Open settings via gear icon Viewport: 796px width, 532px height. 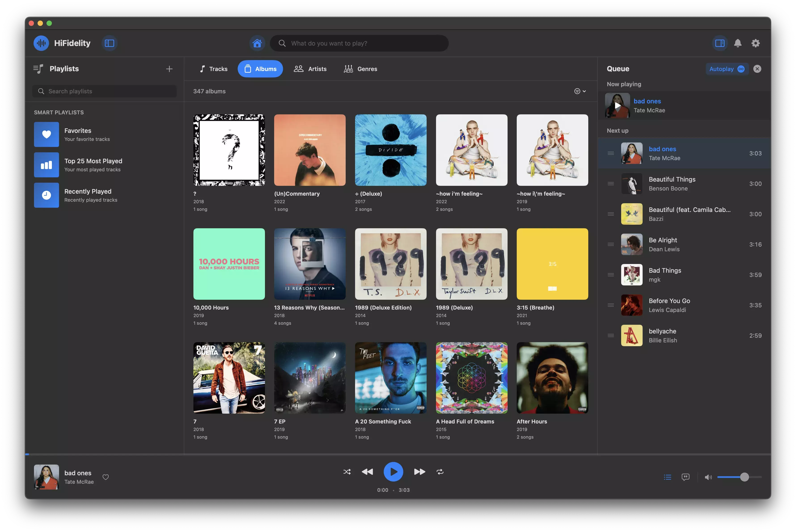coord(756,43)
